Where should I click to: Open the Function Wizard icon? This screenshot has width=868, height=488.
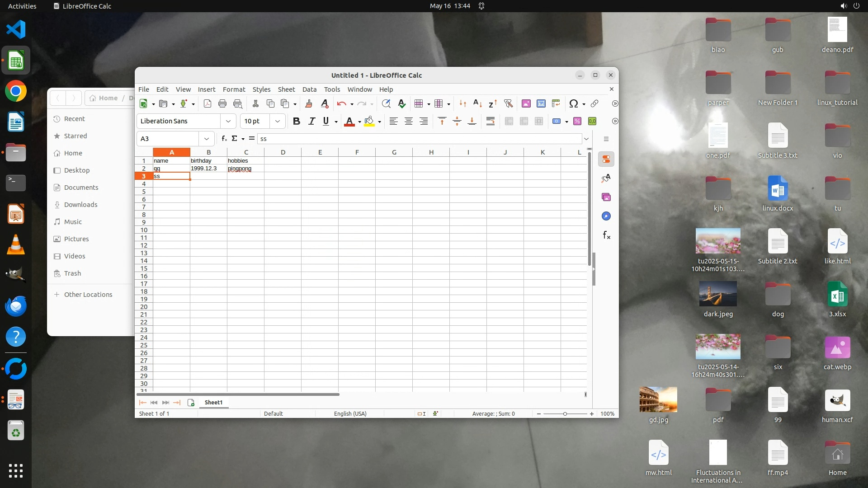coord(224,139)
